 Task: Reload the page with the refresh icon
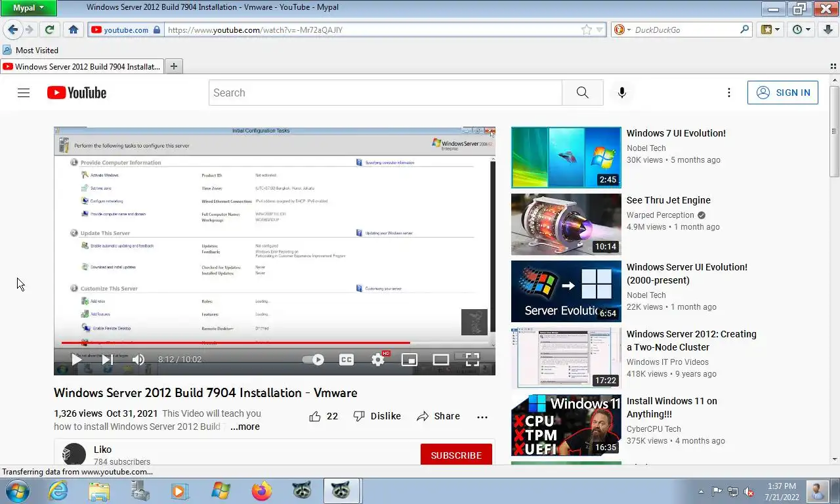[49, 30]
